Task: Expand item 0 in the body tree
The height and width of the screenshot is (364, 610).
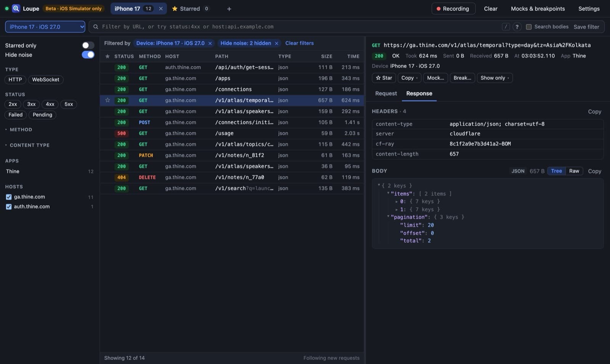Action: tap(396, 202)
